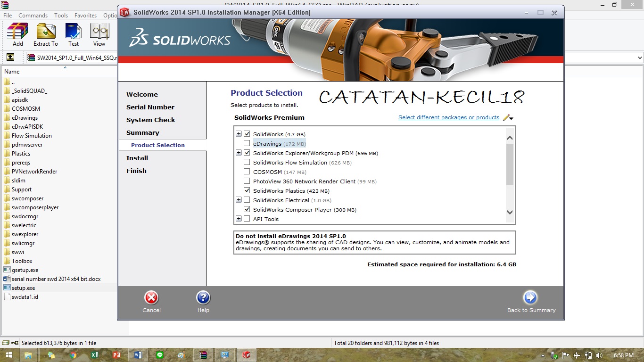The width and height of the screenshot is (644, 362).
Task: Go to the Welcome installer step
Action: 142,94
